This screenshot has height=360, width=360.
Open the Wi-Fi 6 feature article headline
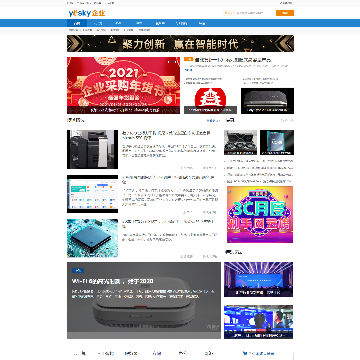click(x=112, y=281)
